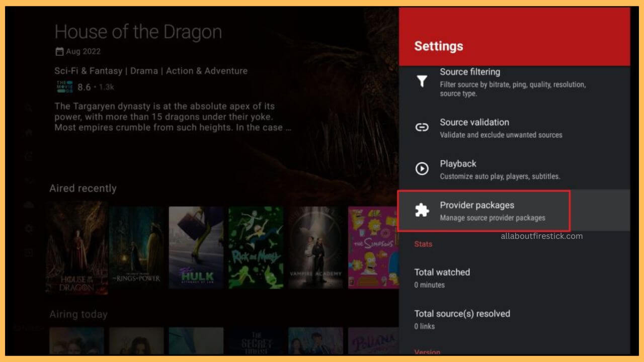The image size is (644, 362).
Task: Click the checkmark icon in the sidebar
Action: pyautogui.click(x=29, y=180)
